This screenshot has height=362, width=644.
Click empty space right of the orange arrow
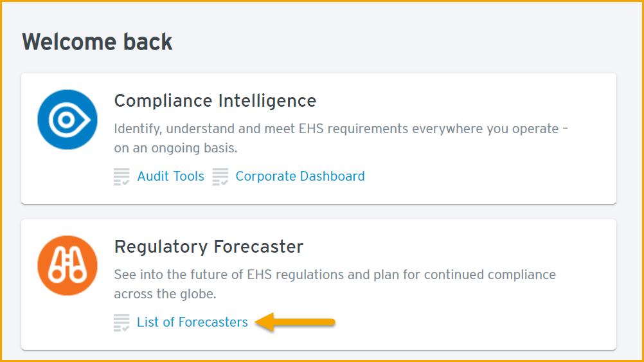[x=472, y=322]
